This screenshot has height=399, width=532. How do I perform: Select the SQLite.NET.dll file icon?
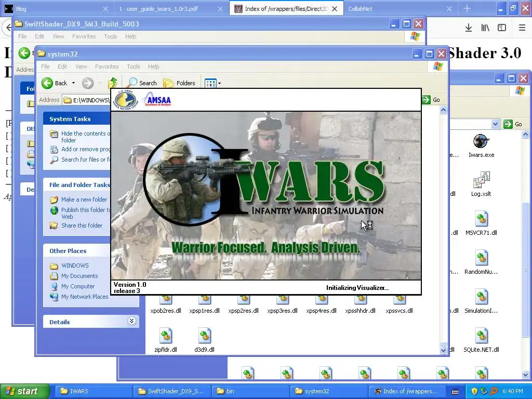pyautogui.click(x=481, y=336)
